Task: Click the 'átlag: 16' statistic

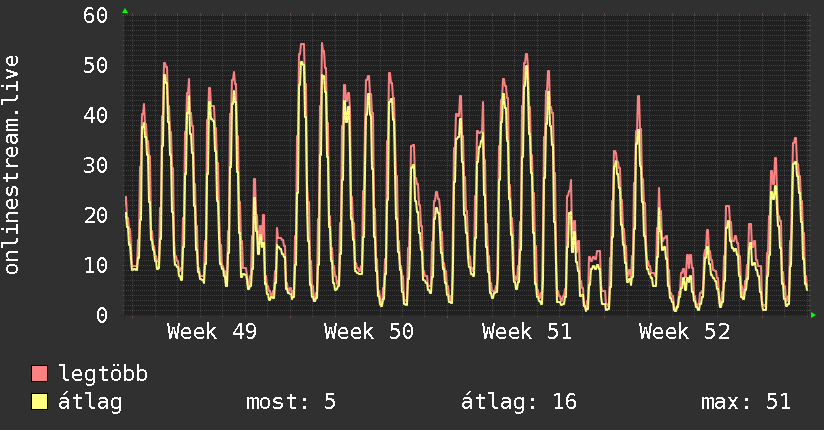Action: pos(519,402)
